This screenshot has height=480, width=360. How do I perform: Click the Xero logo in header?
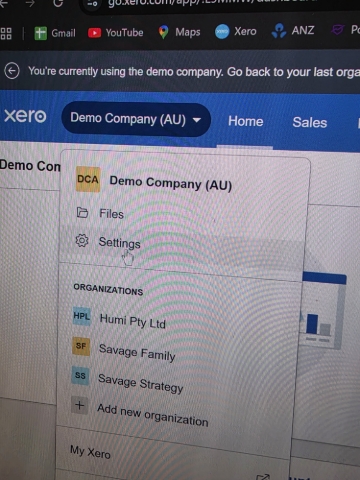click(25, 116)
